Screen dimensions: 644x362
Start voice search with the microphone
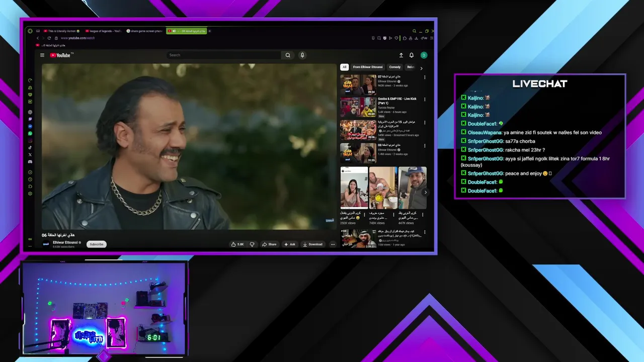tap(302, 55)
